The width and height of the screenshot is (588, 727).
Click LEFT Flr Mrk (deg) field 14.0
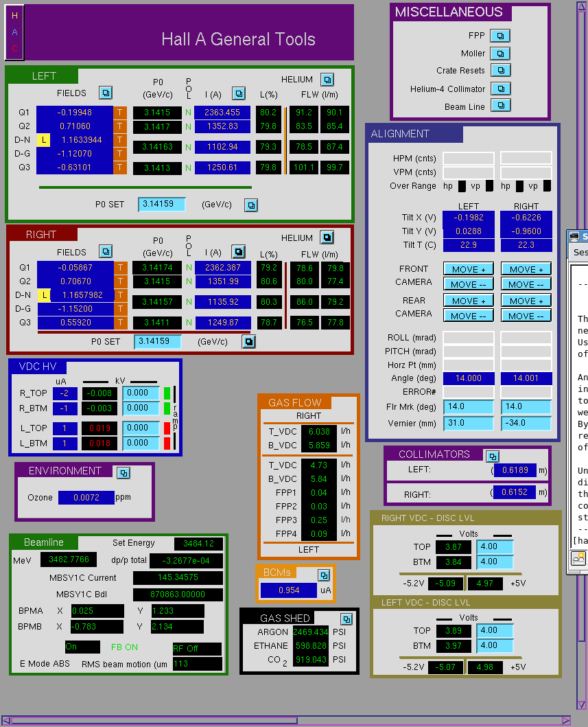[x=469, y=406]
